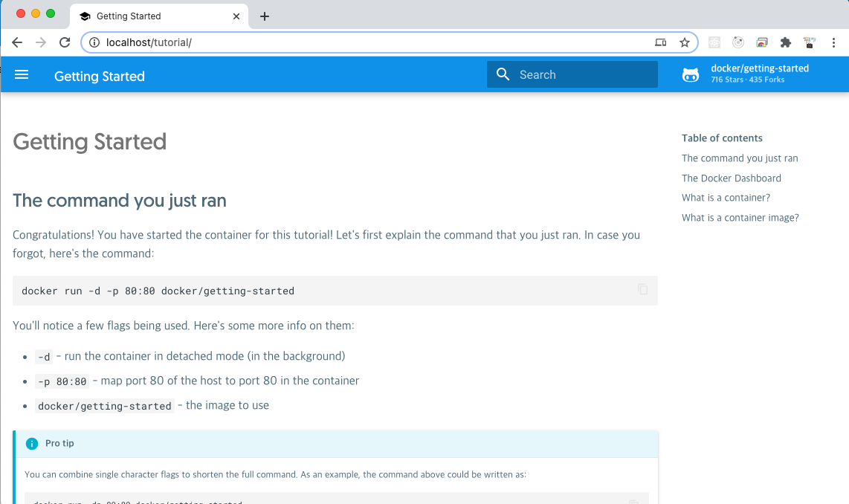The width and height of the screenshot is (849, 504).
Task: Click the docker run -d -p 80:80 code block
Action: (335, 291)
